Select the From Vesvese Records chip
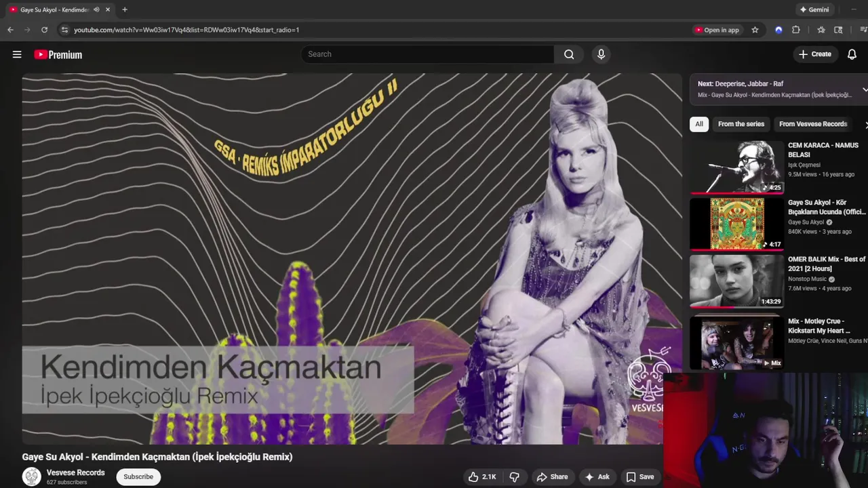This screenshot has height=488, width=868. pyautogui.click(x=813, y=124)
